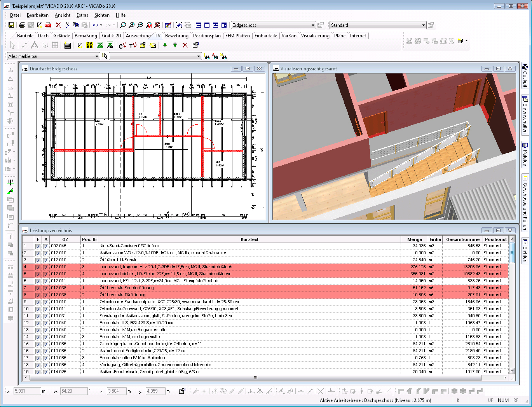Open the Cockpit side panel
Image resolution: width=532 pixels, height=407 pixels.
525,75
